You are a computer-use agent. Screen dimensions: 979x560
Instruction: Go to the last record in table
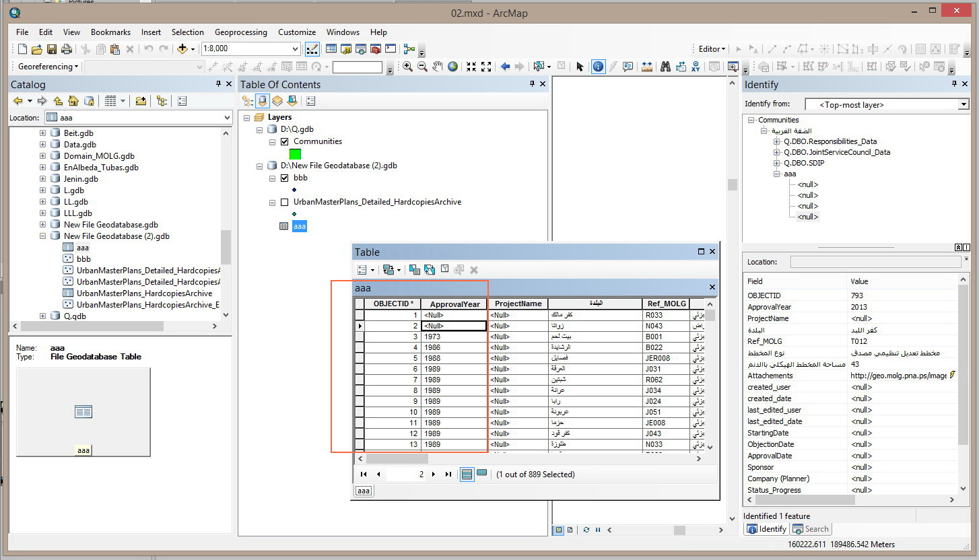click(x=448, y=475)
